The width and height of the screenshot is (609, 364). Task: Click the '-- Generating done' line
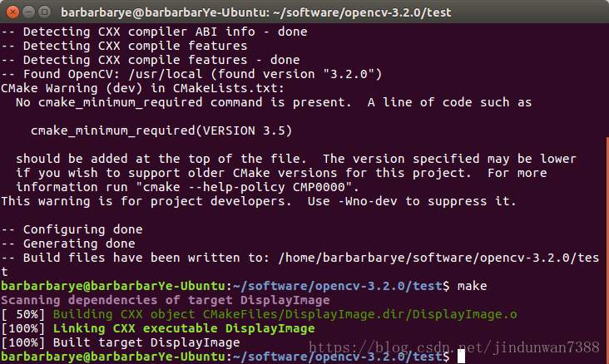[x=68, y=243]
